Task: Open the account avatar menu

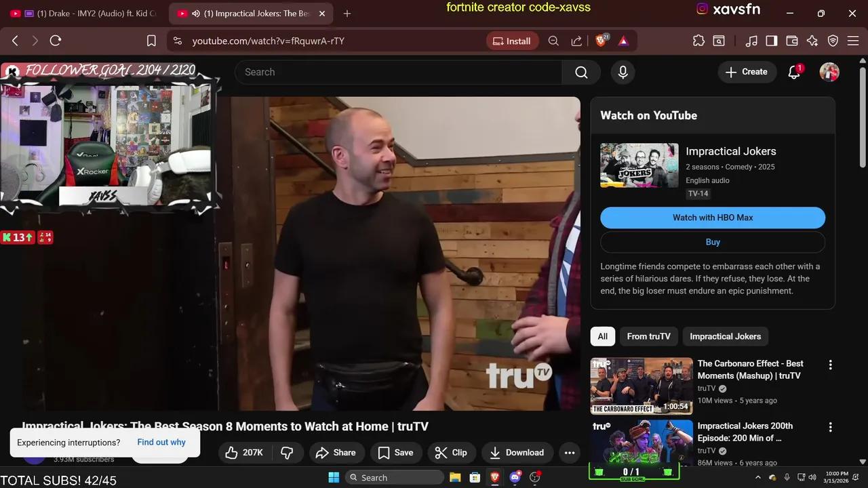Action: (x=829, y=72)
